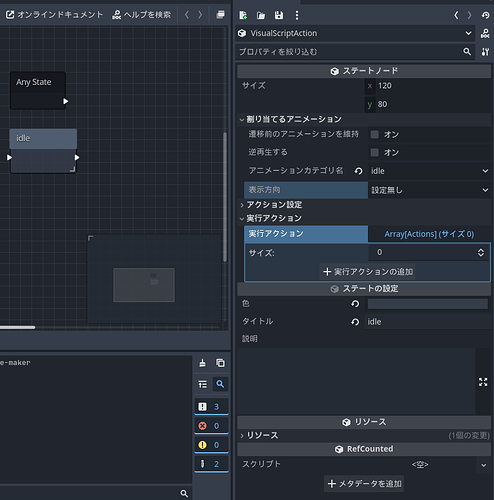Expand the 説明 text editor fullscreen

[483, 382]
